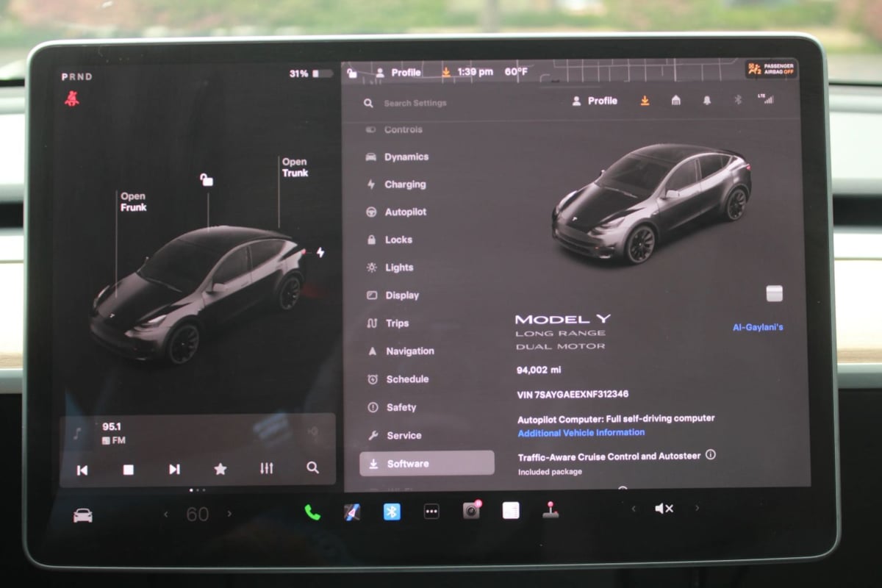Select the Software settings menu
The height and width of the screenshot is (588, 882).
click(x=426, y=463)
